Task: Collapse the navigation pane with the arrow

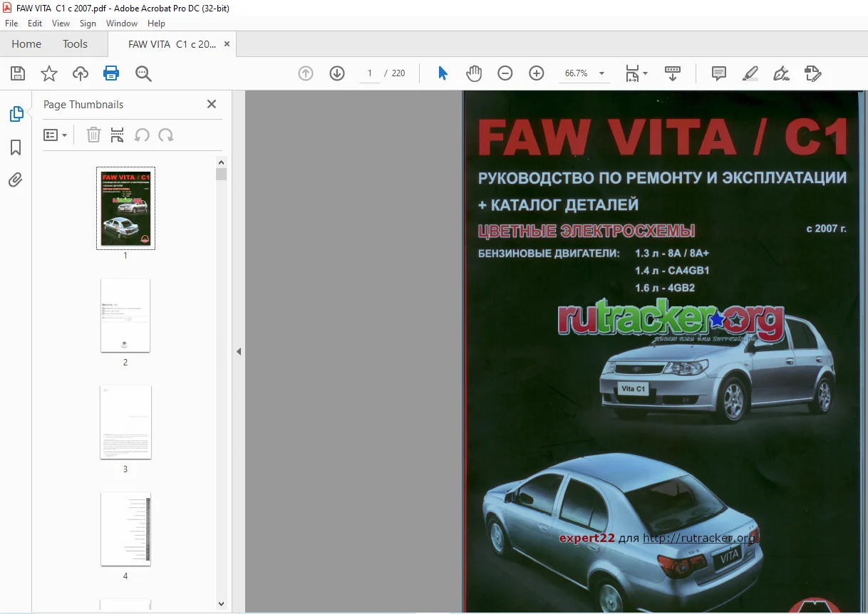Action: point(239,351)
